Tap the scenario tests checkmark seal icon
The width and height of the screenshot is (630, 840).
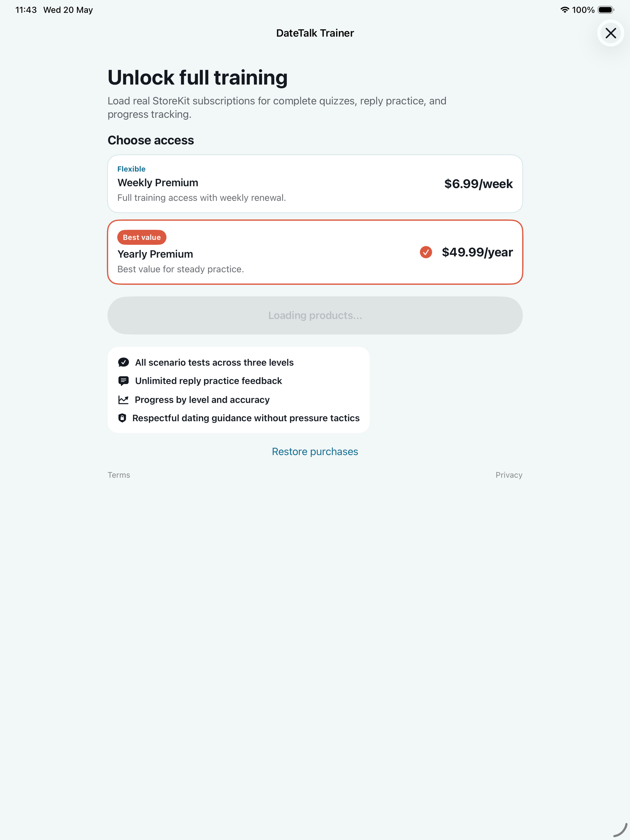[123, 362]
